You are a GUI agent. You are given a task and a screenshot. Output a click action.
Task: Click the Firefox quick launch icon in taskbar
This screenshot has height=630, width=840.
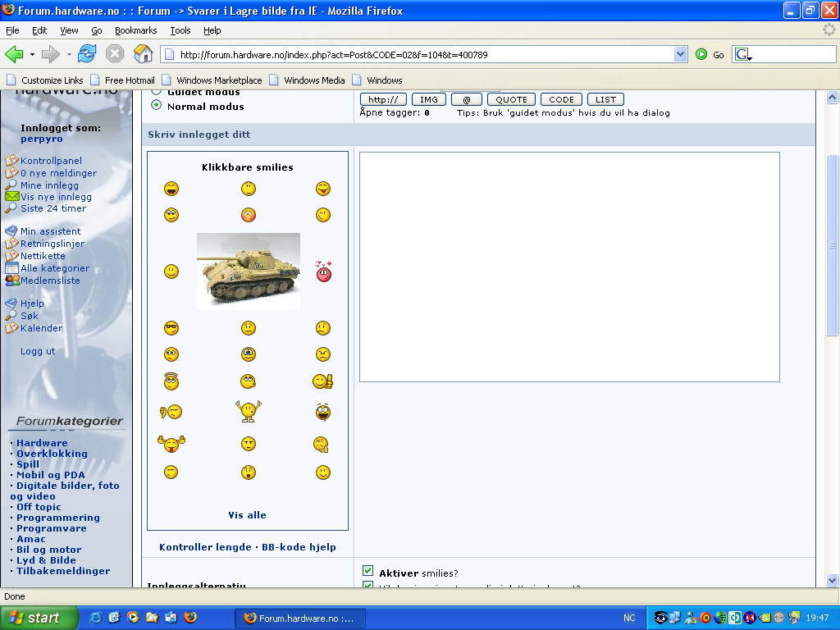(189, 617)
